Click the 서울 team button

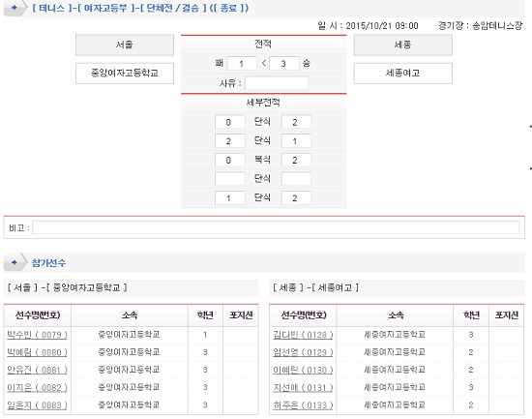click(125, 45)
